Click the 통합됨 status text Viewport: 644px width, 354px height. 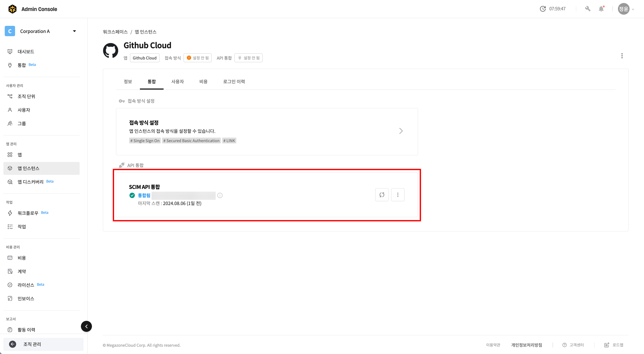pyautogui.click(x=144, y=195)
